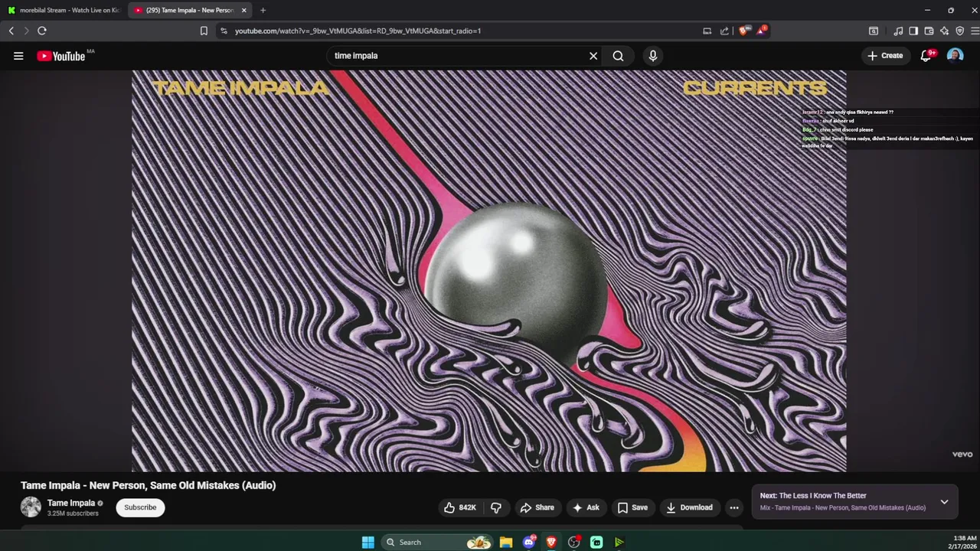Viewport: 980px width, 551px height.
Task: Open the tab search icon in toolbar
Action: click(x=874, y=31)
